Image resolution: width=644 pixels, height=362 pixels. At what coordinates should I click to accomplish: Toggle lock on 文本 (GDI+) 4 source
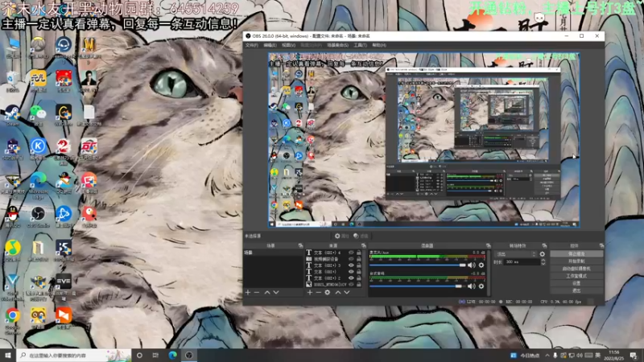tap(358, 253)
